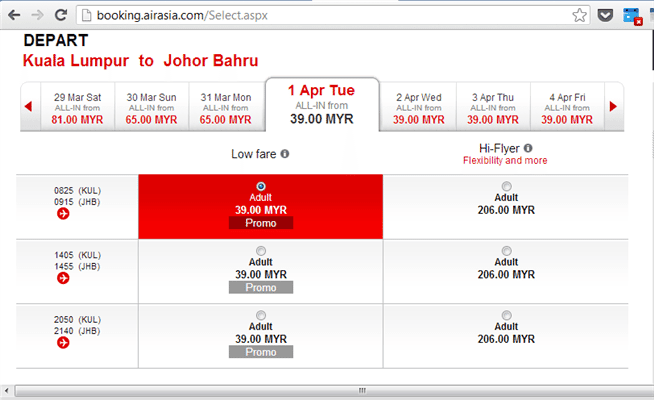Click the 'Hi-Flyer' column heading
The height and width of the screenshot is (400, 654).
coord(499,148)
